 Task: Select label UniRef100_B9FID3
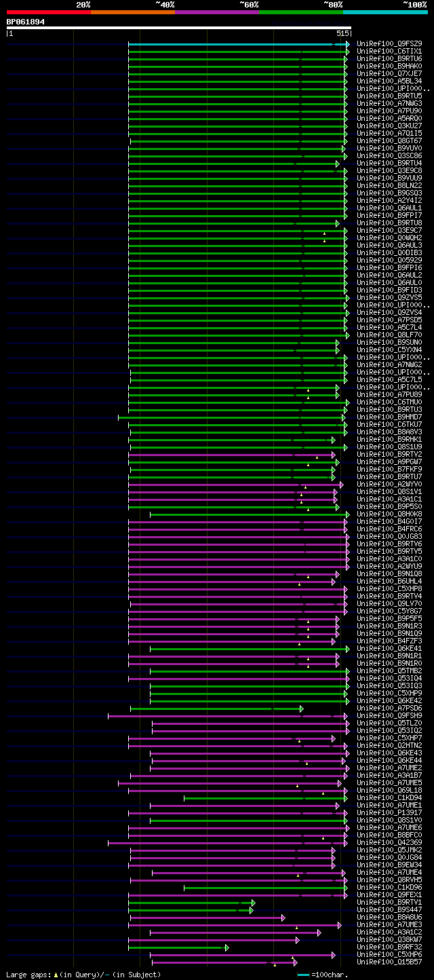(389, 290)
